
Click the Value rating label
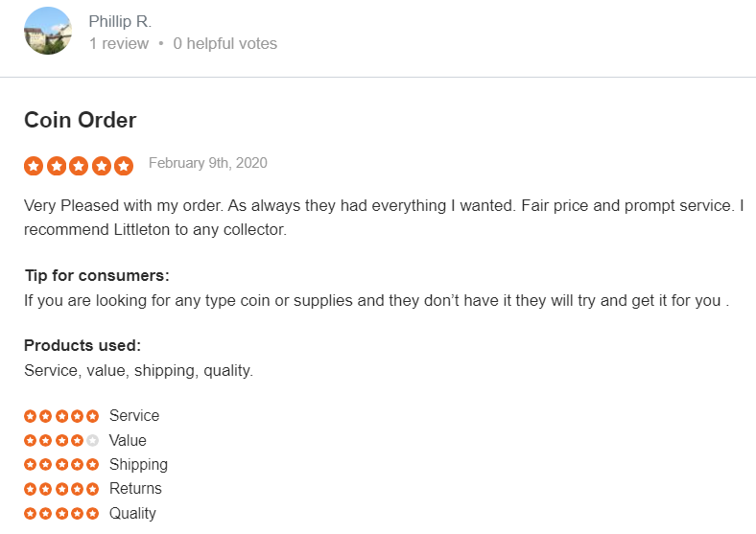click(x=128, y=440)
